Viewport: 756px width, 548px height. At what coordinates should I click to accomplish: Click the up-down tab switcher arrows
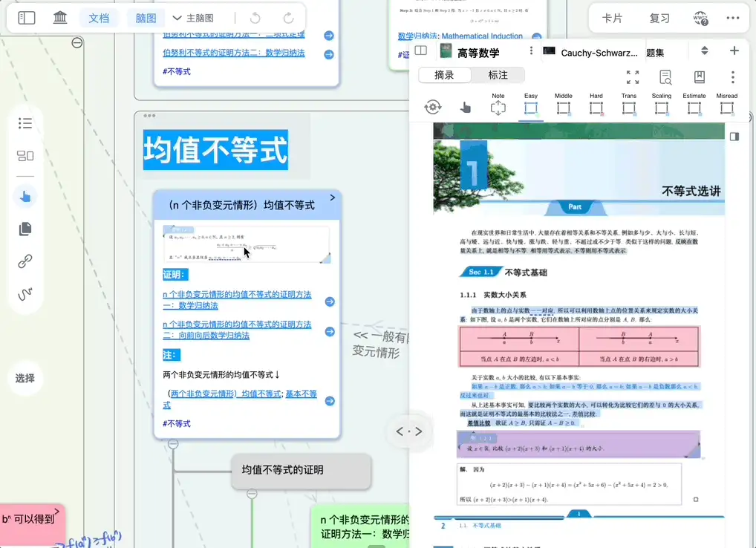point(705,50)
